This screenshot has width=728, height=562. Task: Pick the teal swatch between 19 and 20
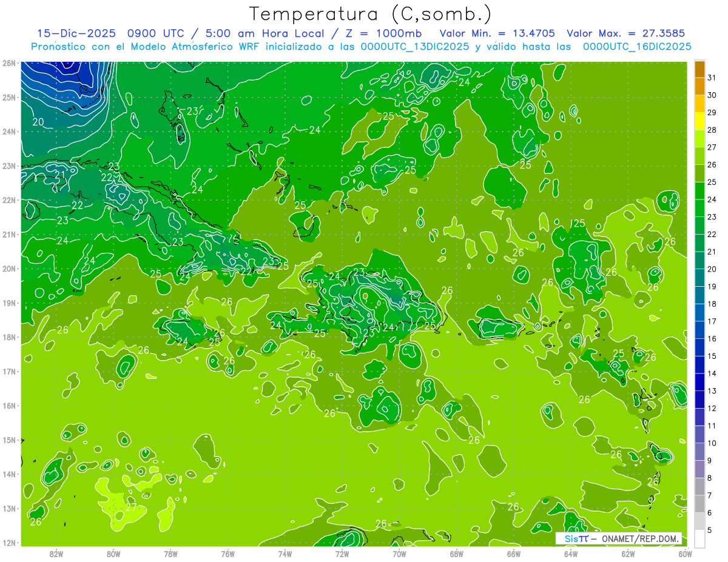coord(699,278)
